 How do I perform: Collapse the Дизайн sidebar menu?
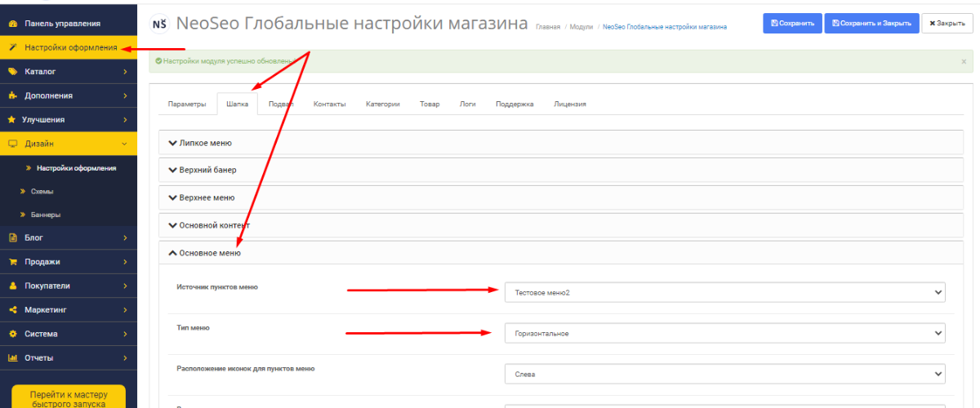pos(69,144)
